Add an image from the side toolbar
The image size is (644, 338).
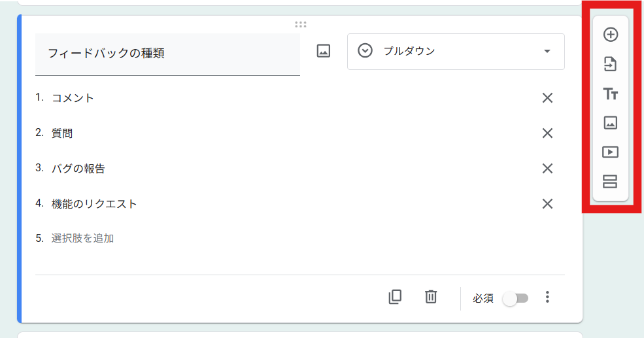(610, 123)
